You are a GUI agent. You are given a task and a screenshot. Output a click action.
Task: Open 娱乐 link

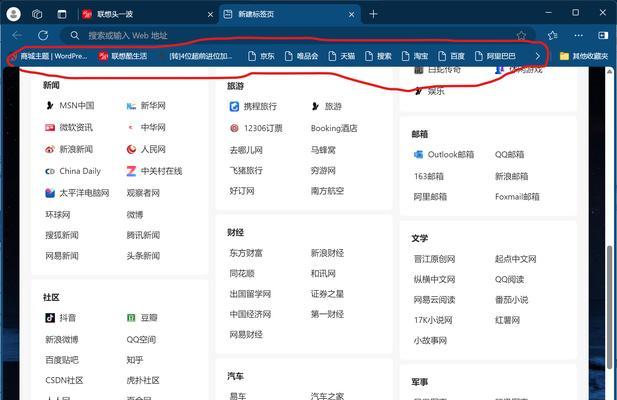pyautogui.click(x=429, y=91)
